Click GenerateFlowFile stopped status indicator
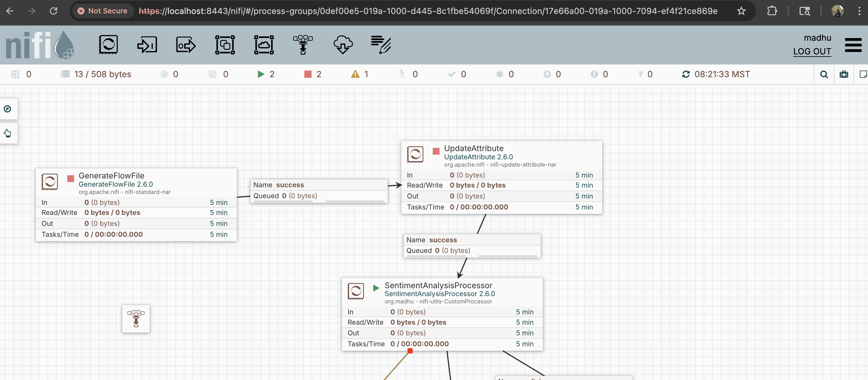The height and width of the screenshot is (380, 868). pos(71,178)
